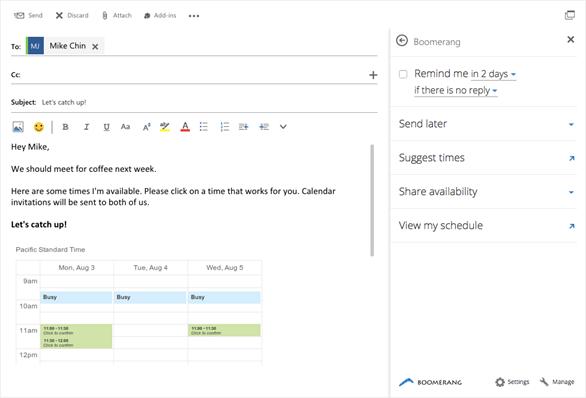Go back in the Boomerang panel
Image resolution: width=586 pixels, height=398 pixels.
[402, 40]
